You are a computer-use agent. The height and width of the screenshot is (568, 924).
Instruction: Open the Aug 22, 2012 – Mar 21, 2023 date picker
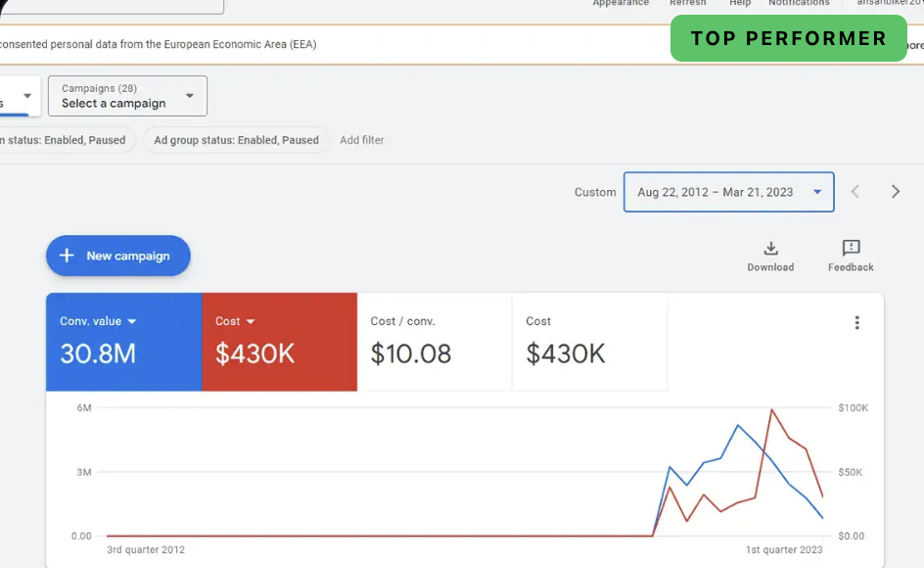729,192
